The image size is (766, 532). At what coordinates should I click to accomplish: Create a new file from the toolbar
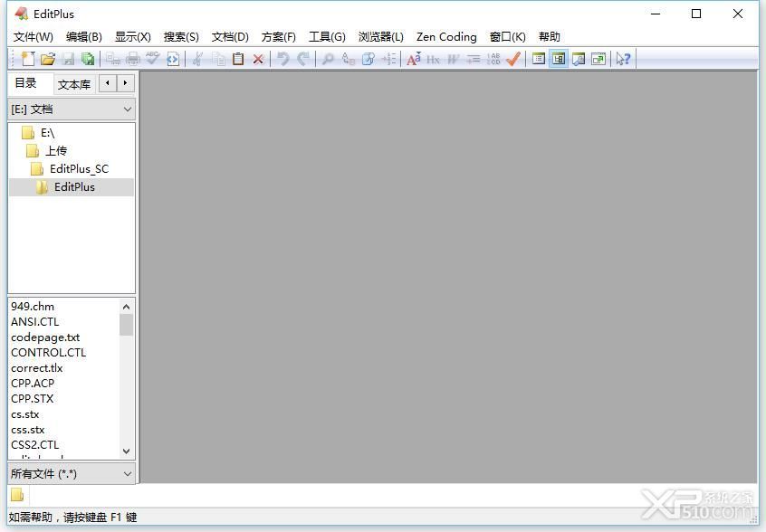click(x=28, y=59)
